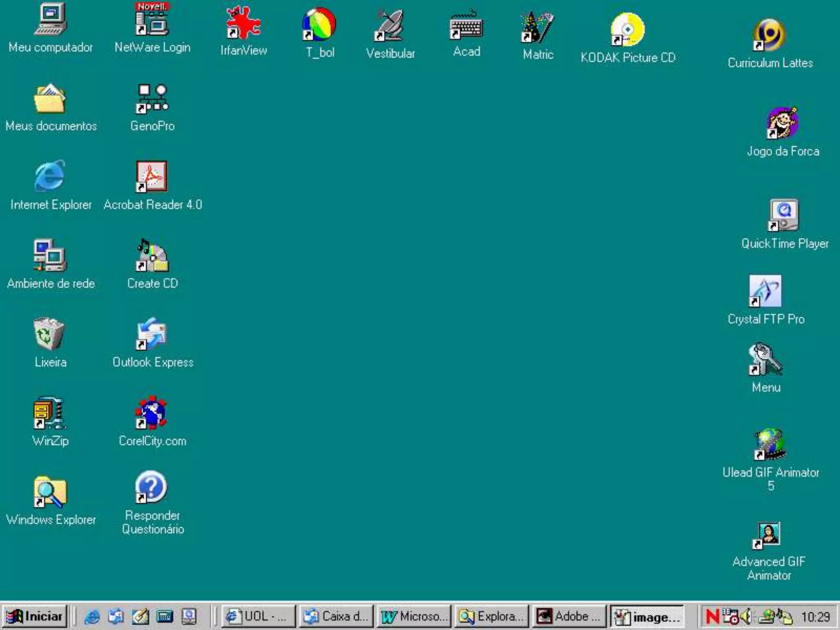This screenshot has width=840, height=630.
Task: Open the Lixeira recycle bin
Action: pos(50,334)
